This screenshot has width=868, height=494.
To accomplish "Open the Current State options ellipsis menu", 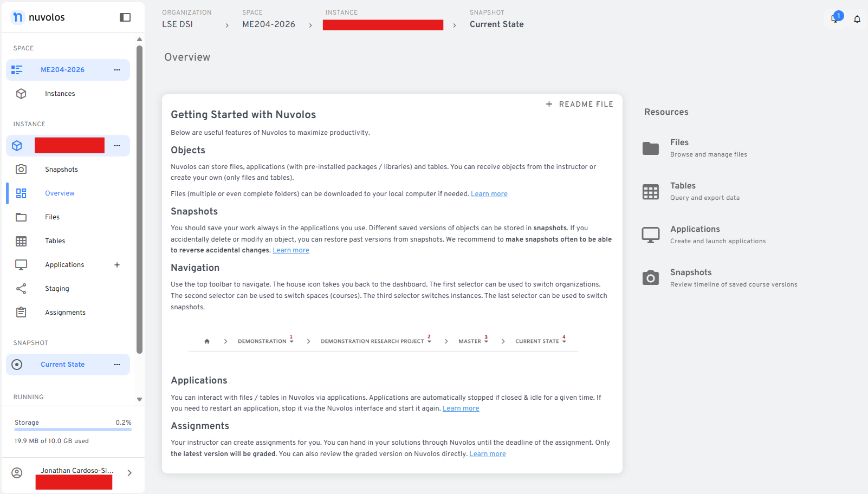I will [117, 365].
